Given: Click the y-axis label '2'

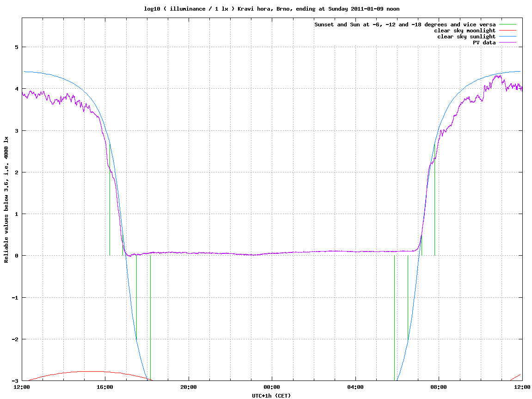Looking at the screenshot, I should tap(16, 172).
